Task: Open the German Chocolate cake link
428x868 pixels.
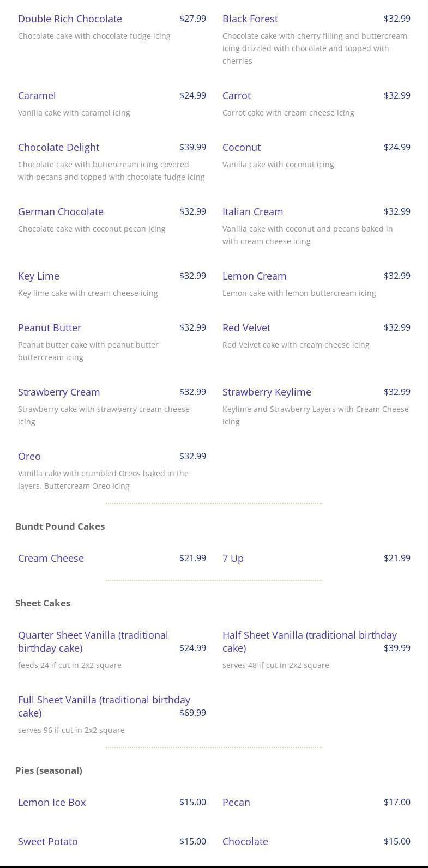Action: tap(61, 211)
